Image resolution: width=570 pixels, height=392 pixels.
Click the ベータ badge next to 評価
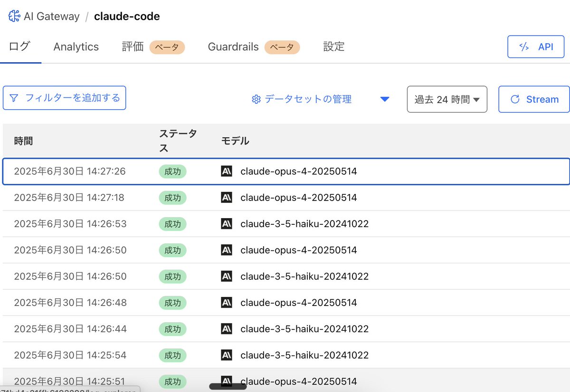[167, 47]
